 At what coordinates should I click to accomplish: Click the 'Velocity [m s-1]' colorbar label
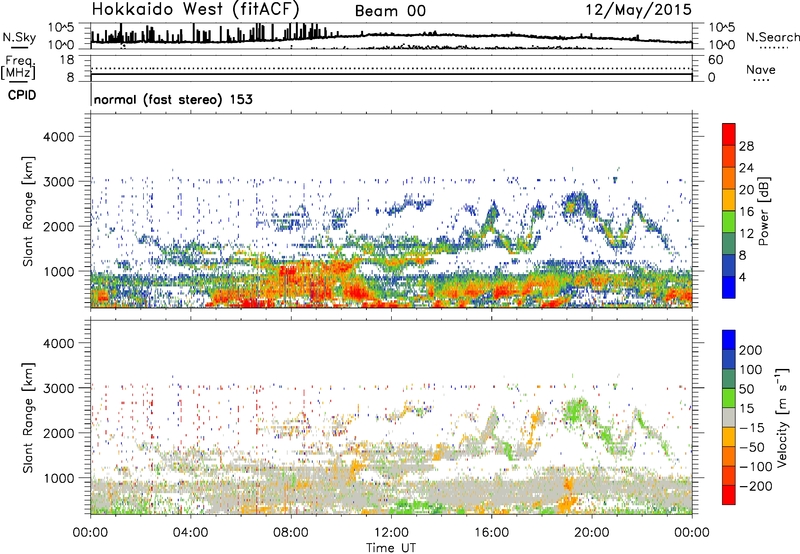point(782,417)
